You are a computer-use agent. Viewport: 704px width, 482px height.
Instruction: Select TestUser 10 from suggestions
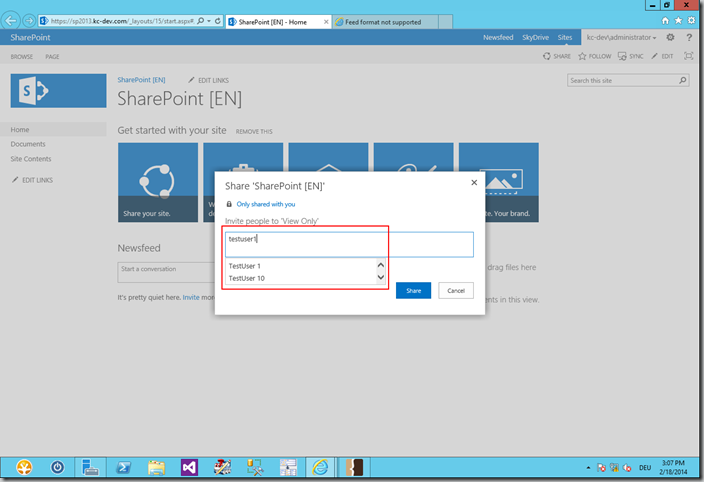[x=301, y=278]
